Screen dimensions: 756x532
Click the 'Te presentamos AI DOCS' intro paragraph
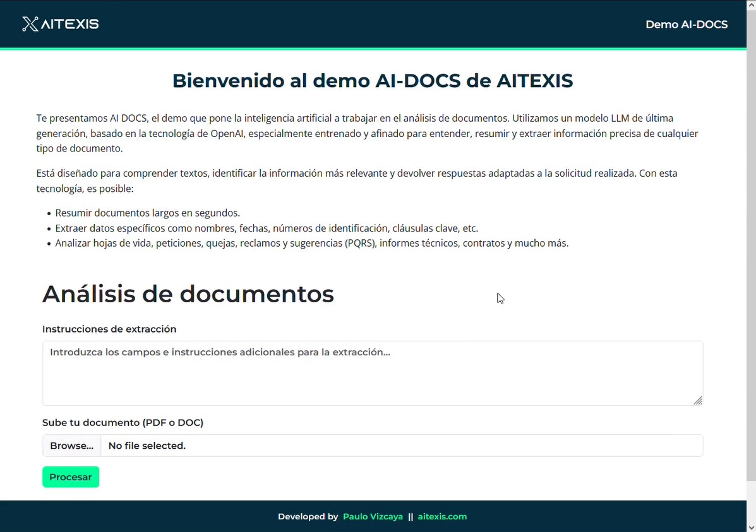coord(368,134)
